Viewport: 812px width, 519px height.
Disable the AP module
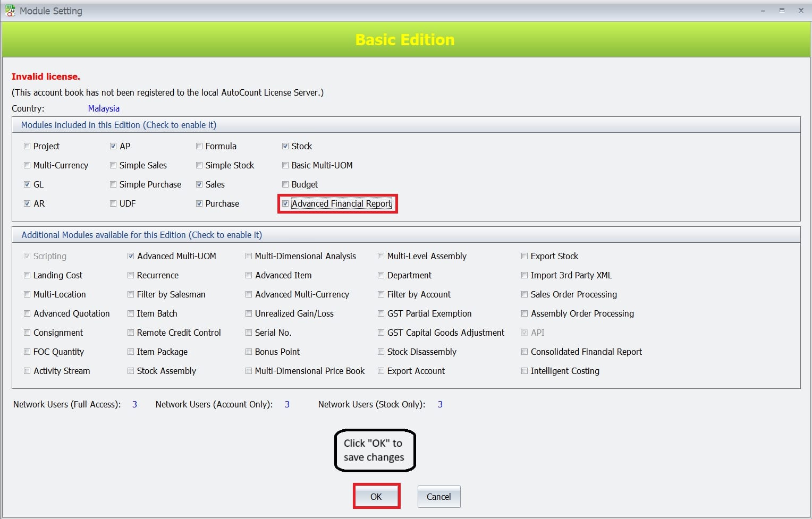click(113, 146)
